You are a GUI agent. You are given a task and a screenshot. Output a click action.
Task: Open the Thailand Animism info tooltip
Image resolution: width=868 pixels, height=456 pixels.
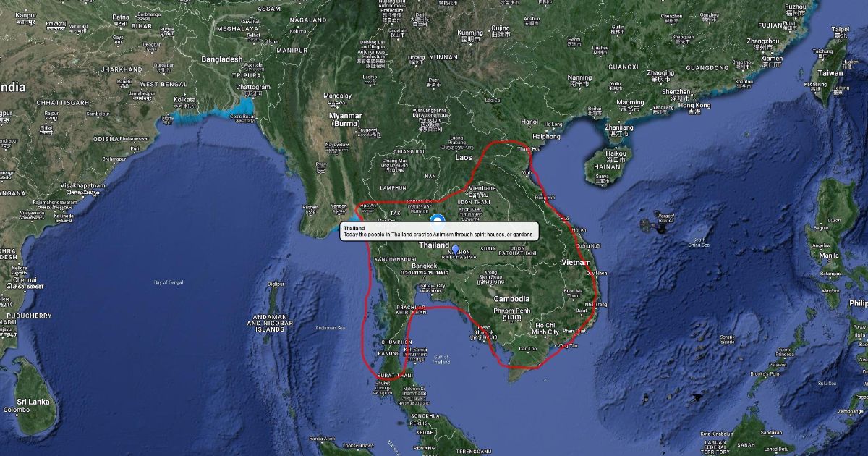coord(439,231)
